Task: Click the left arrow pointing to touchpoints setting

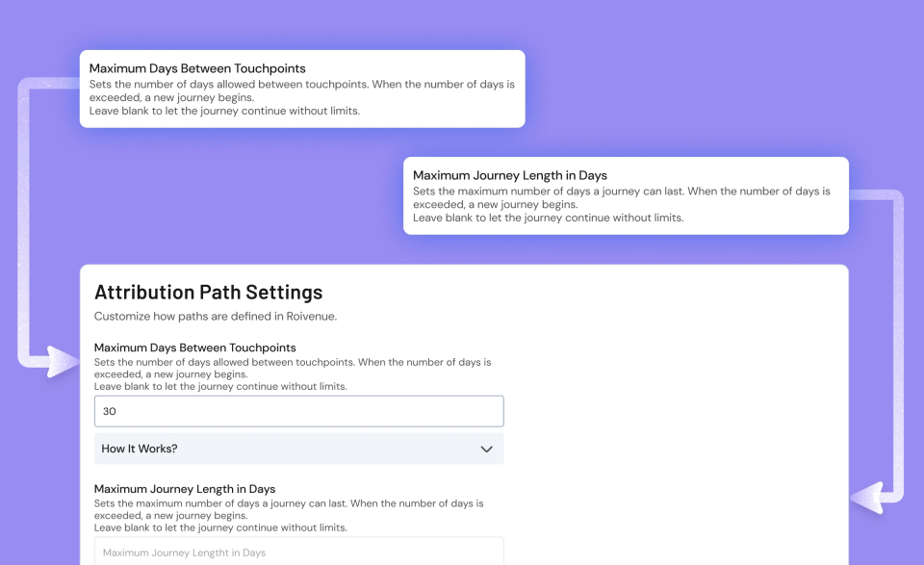Action: 61,361
